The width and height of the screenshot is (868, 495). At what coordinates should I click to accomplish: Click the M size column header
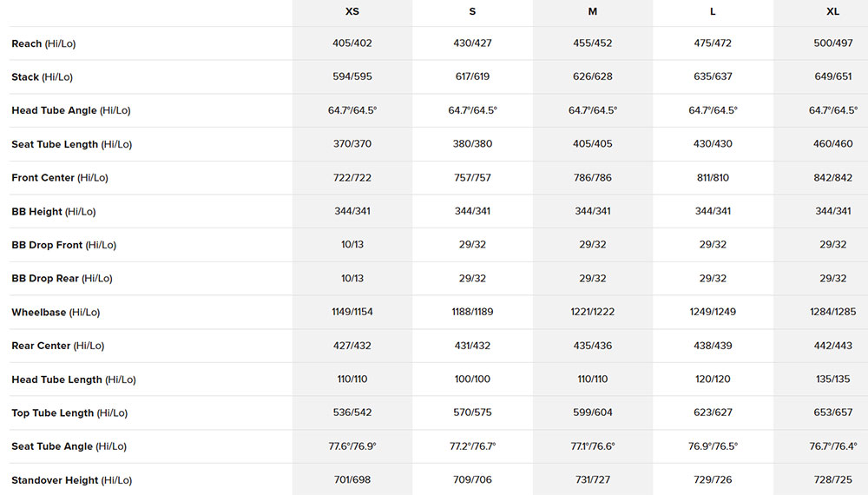(593, 11)
